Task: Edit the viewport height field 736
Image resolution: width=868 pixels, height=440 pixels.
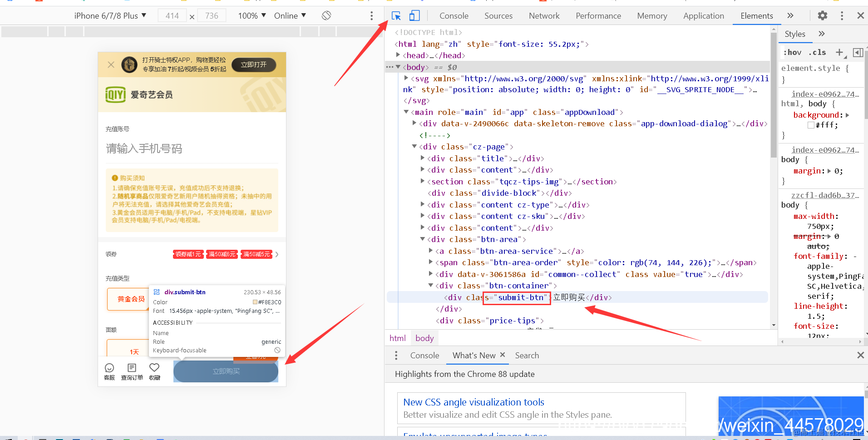Action: [x=212, y=16]
